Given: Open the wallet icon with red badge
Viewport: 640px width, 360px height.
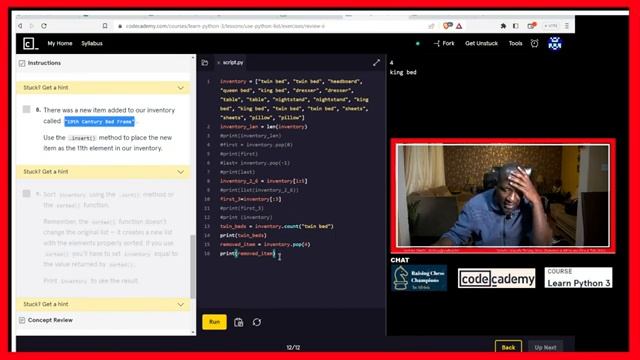Looking at the screenshot, I should [x=531, y=26].
